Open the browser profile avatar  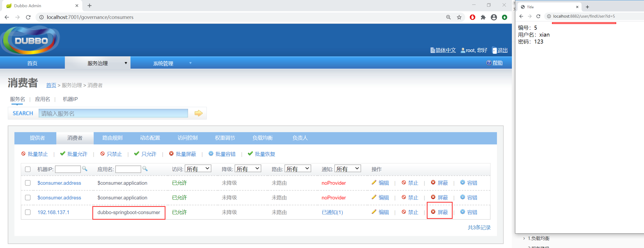tap(494, 17)
